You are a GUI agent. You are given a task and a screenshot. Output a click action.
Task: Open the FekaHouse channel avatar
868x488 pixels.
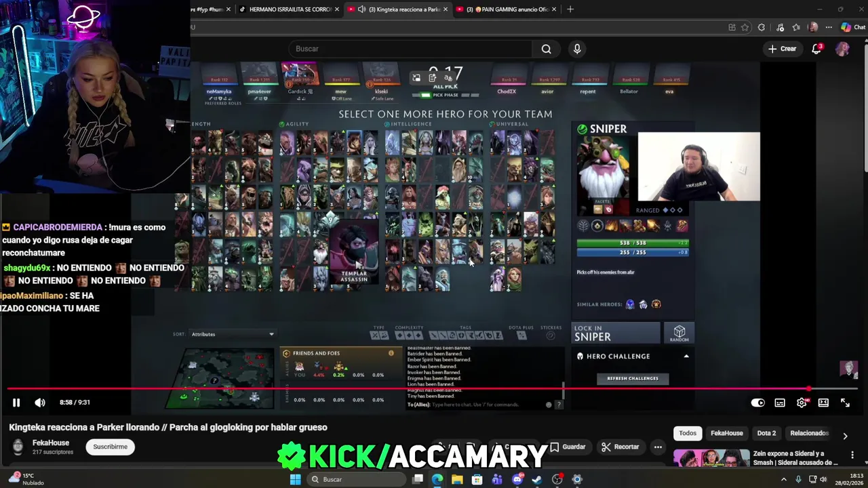18,447
